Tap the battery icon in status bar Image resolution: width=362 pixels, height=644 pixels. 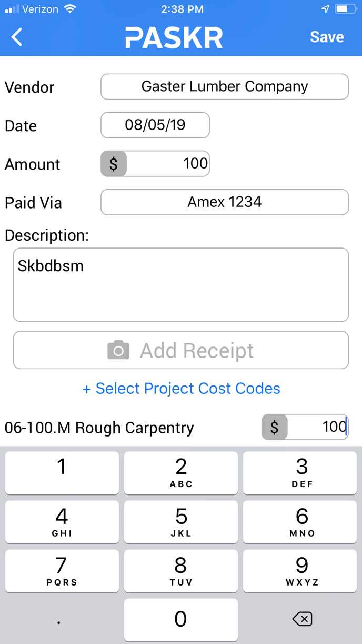pos(346,9)
